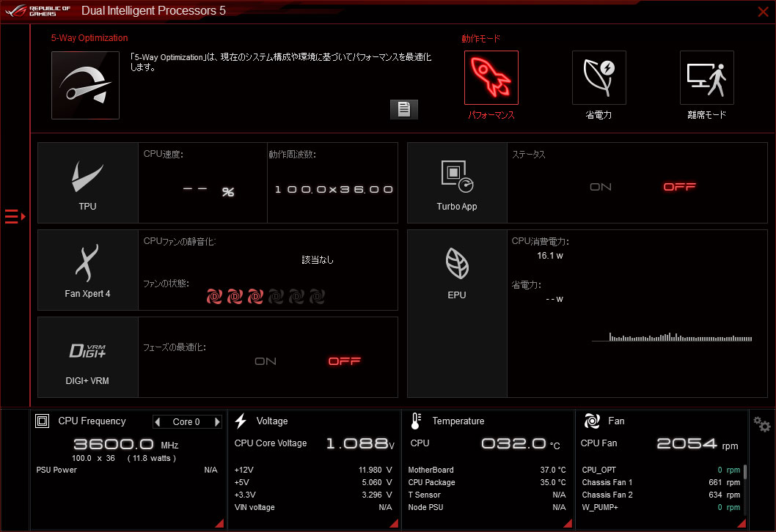Click the 該当なし fan quiet value
Image resolution: width=776 pixels, height=532 pixels.
[x=318, y=260]
